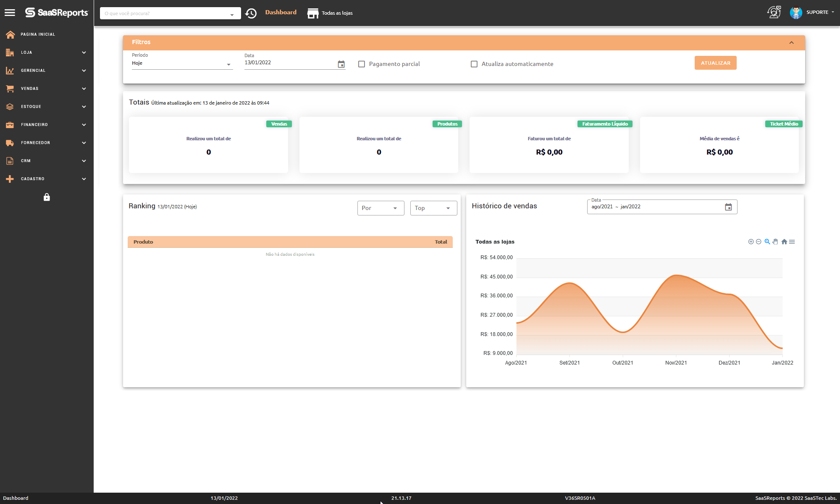The height and width of the screenshot is (504, 840).
Task: Click the Ticket Médio badge
Action: pos(784,124)
